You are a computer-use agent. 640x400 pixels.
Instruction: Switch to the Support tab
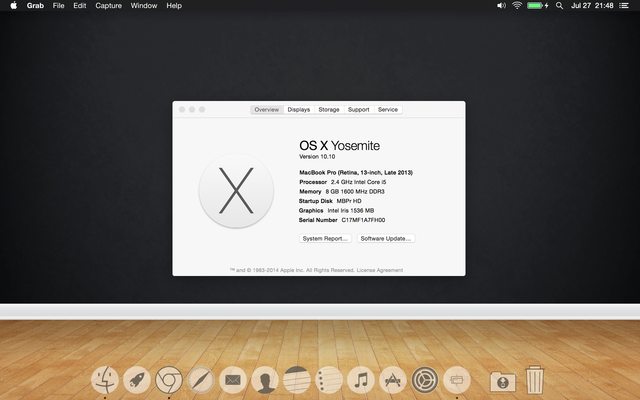pyautogui.click(x=358, y=109)
